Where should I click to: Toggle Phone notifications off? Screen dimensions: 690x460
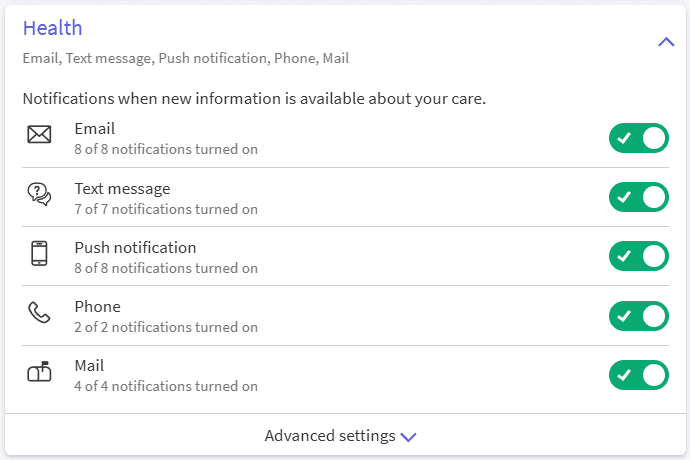[638, 316]
